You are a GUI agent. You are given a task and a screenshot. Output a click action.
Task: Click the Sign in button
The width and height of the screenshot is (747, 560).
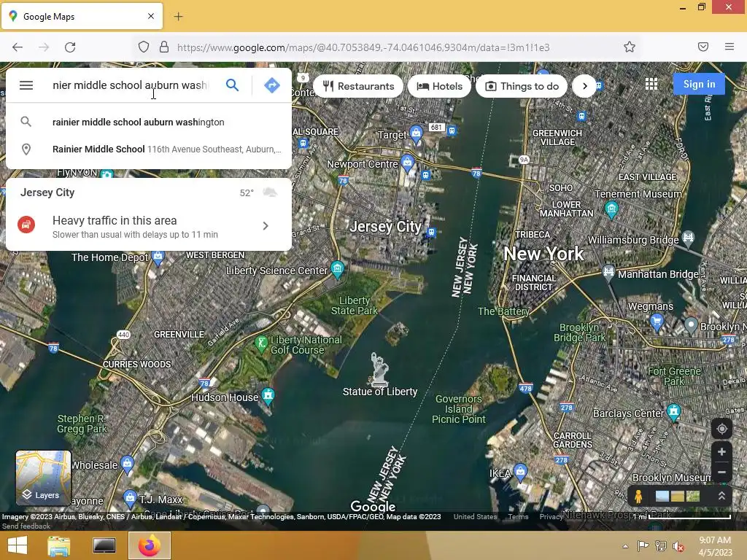click(699, 85)
